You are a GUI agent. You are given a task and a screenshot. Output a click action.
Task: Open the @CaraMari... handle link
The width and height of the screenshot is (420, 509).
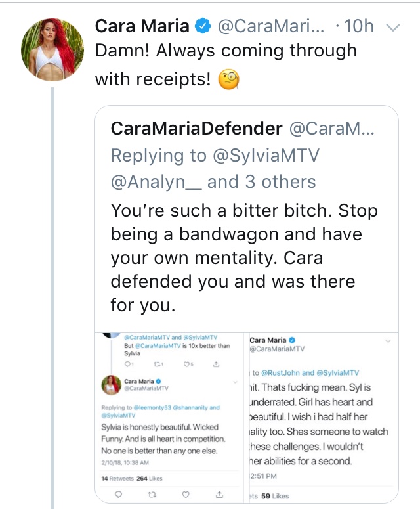click(270, 26)
